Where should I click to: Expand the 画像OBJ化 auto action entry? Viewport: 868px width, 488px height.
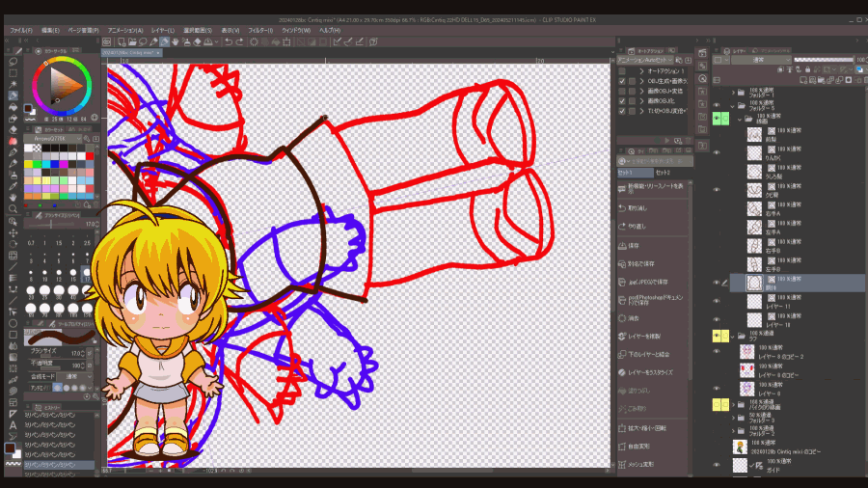pyautogui.click(x=642, y=101)
